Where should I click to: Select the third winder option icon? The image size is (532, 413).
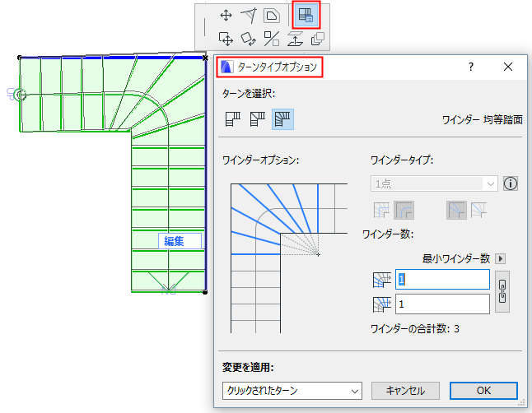click(x=456, y=211)
